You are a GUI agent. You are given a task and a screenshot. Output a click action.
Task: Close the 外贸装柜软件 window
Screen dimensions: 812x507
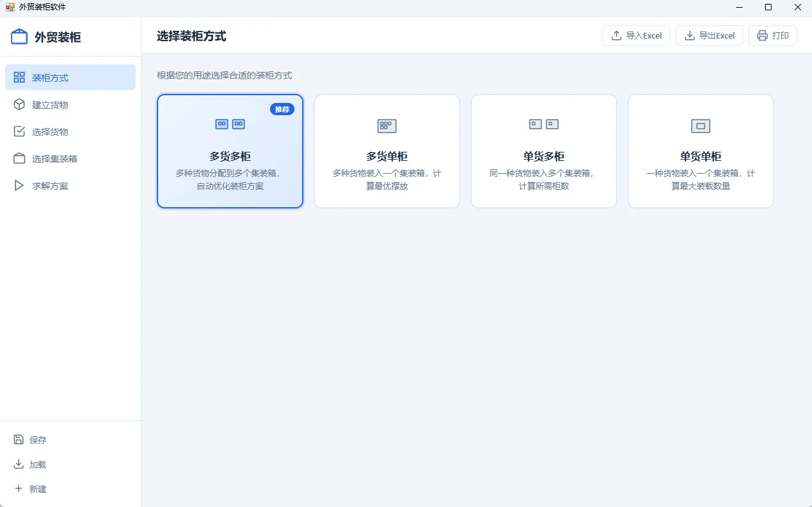tap(797, 7)
